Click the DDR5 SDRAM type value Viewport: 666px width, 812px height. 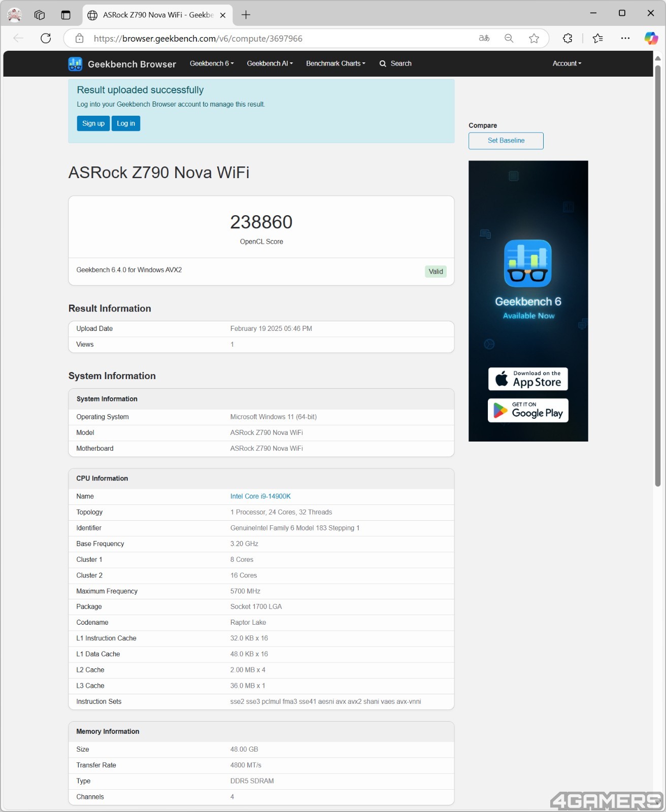pyautogui.click(x=252, y=781)
